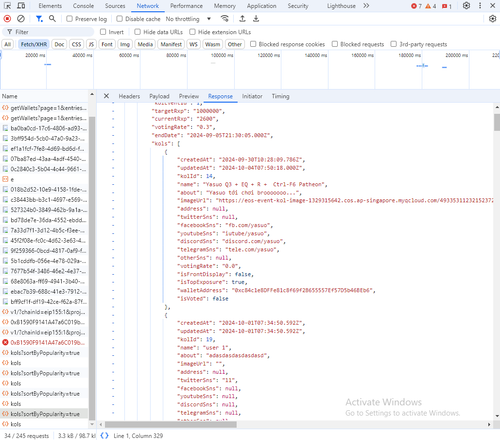Switch to the Elements tab
The height and width of the screenshot is (440, 500).
click(x=50, y=6)
